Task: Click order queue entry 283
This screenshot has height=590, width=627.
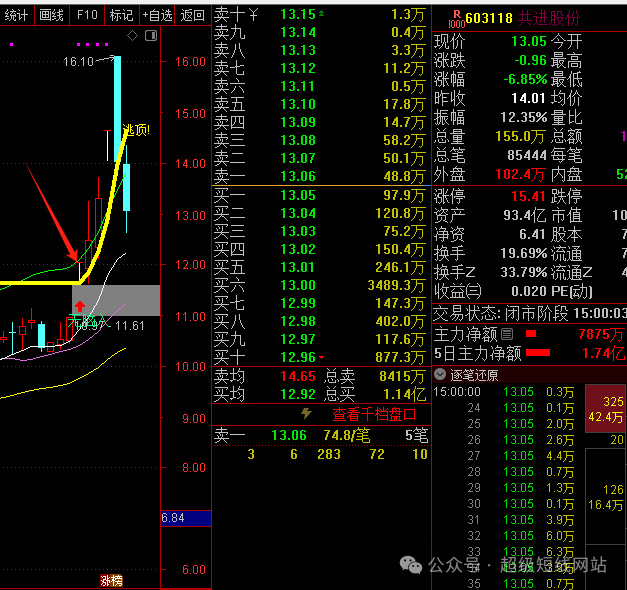Action: tap(329, 454)
